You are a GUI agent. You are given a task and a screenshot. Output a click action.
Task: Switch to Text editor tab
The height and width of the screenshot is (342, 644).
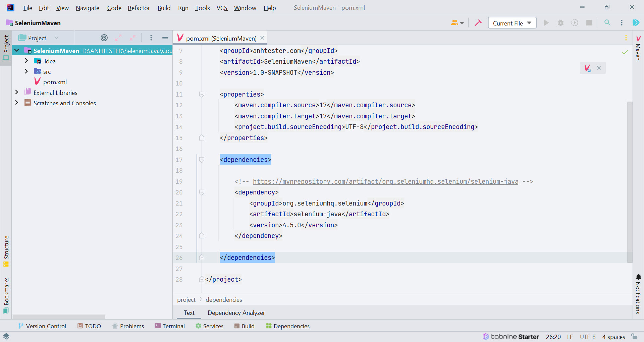[x=189, y=312]
